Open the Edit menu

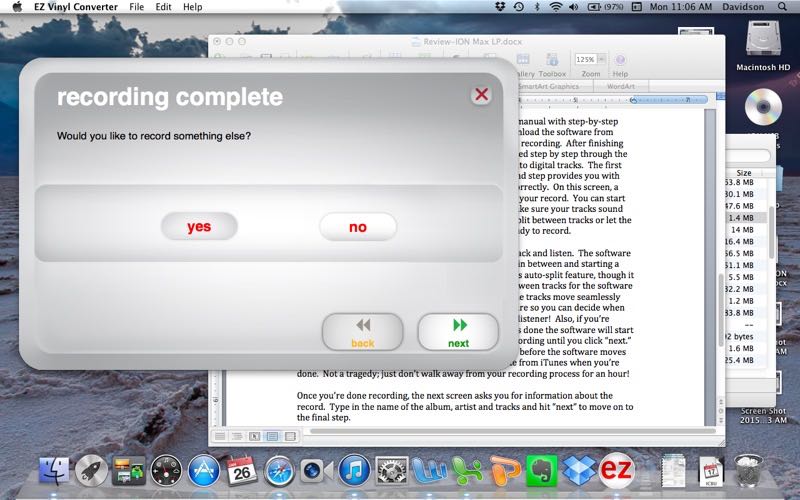point(164,7)
